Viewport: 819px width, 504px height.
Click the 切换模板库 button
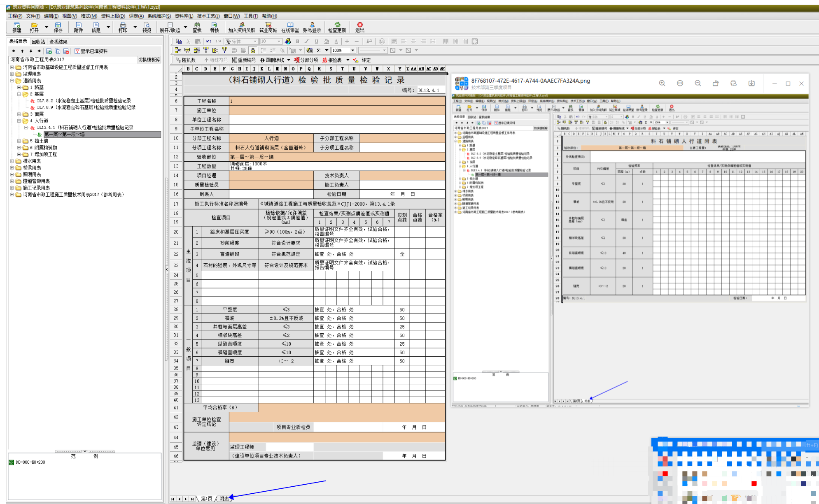[149, 60]
